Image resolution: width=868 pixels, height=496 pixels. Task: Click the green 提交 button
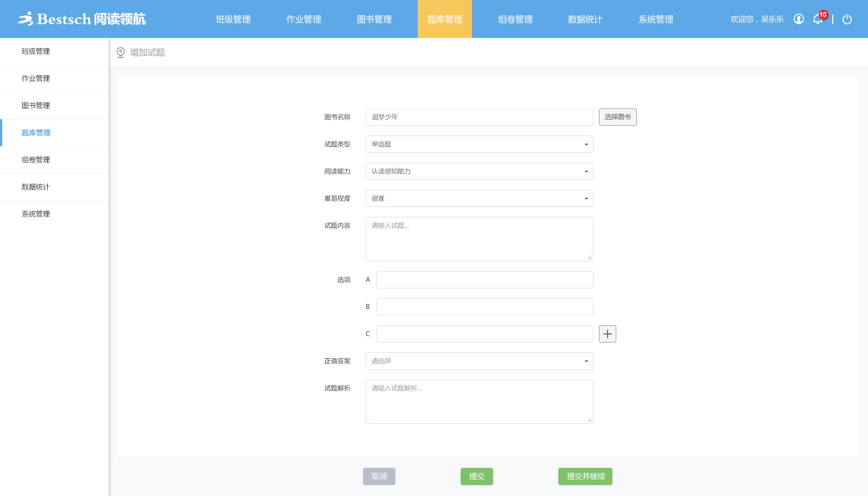477,476
